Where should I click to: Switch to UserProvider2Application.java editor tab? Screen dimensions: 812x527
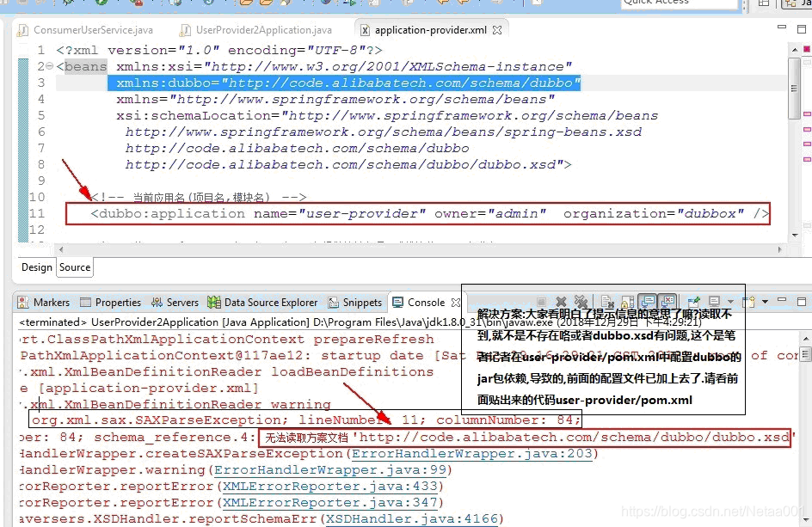[257, 30]
